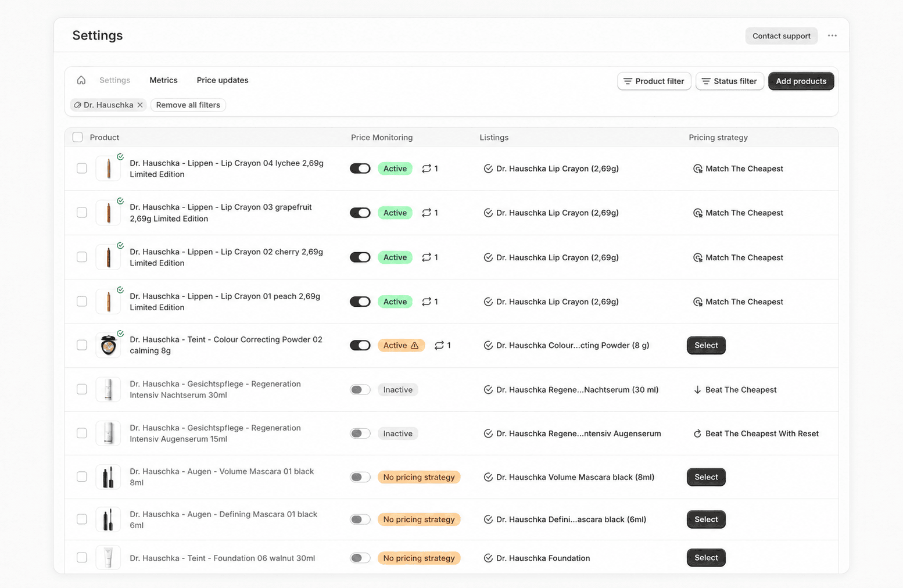Click the Pricing strategy column header
Screen dimensions: 903x588
(718, 138)
